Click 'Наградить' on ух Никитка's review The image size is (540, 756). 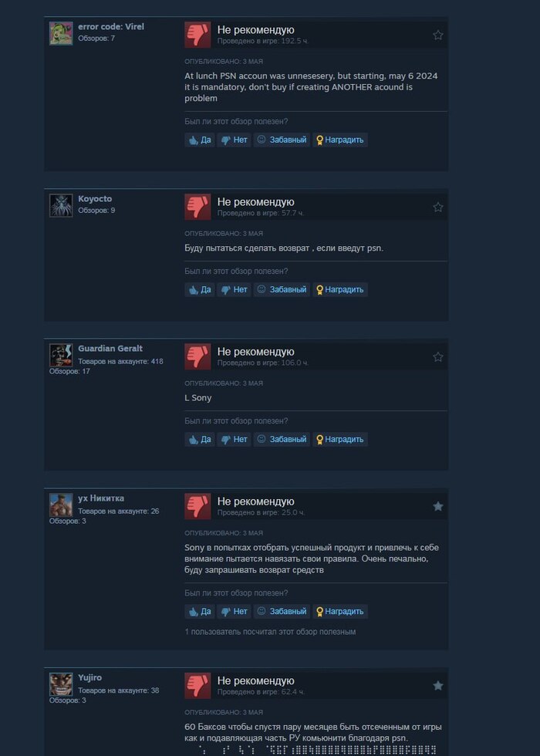pyautogui.click(x=340, y=611)
